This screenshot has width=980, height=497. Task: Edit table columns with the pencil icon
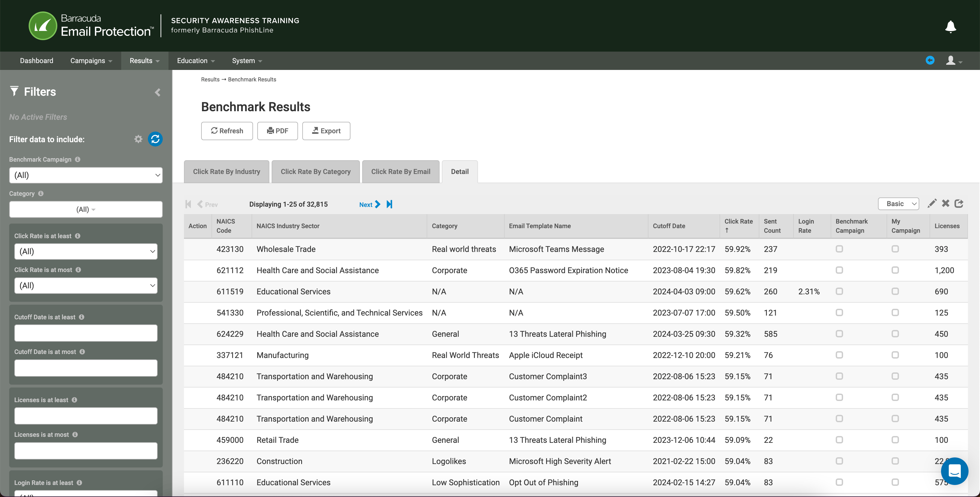point(932,204)
